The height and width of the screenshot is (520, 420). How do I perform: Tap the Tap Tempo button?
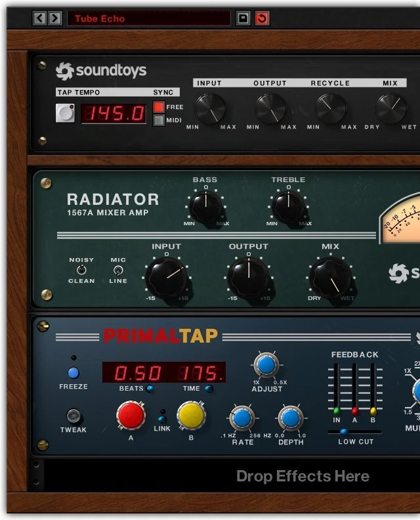pos(66,113)
